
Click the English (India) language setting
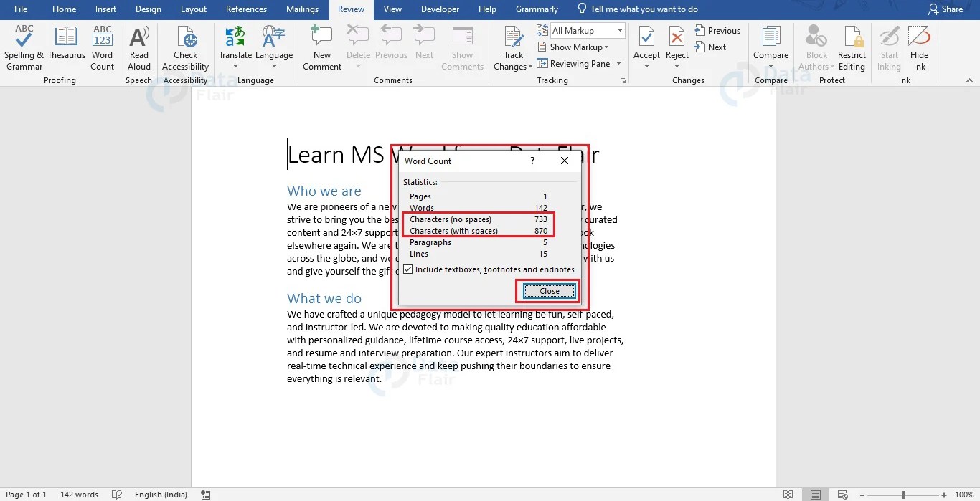[x=161, y=494]
